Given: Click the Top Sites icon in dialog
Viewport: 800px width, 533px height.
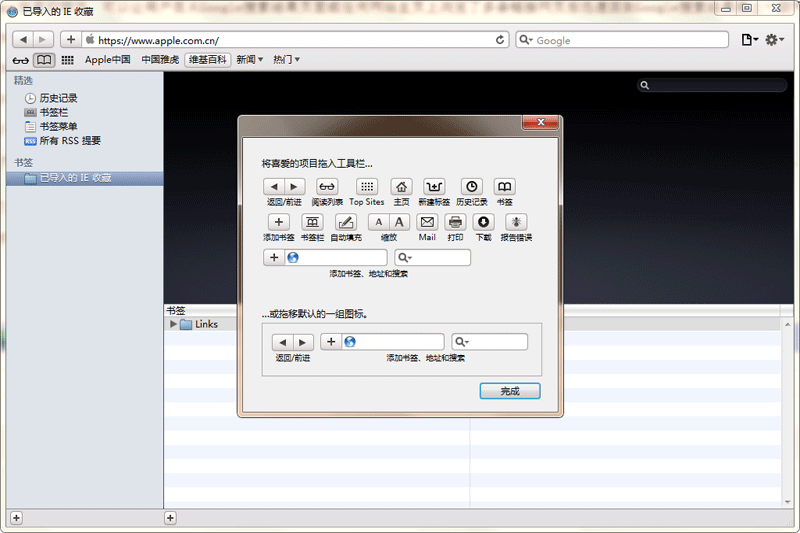Looking at the screenshot, I should coord(367,187).
